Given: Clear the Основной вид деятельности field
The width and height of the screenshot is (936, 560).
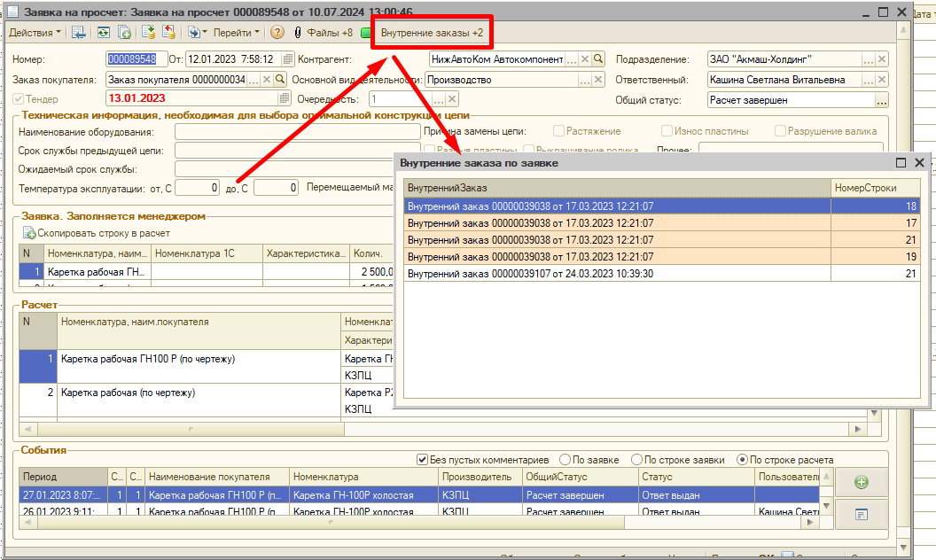Looking at the screenshot, I should click(x=598, y=80).
